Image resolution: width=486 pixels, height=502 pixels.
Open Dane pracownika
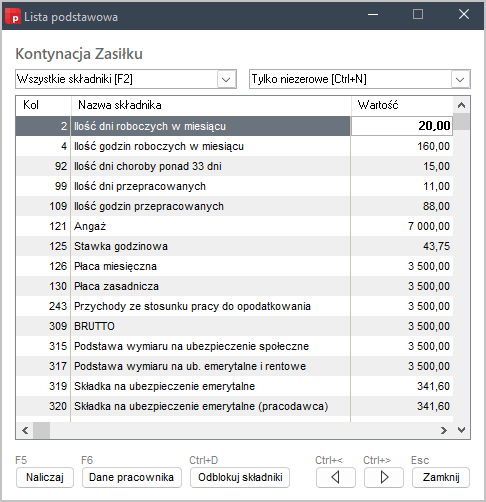pos(132,477)
